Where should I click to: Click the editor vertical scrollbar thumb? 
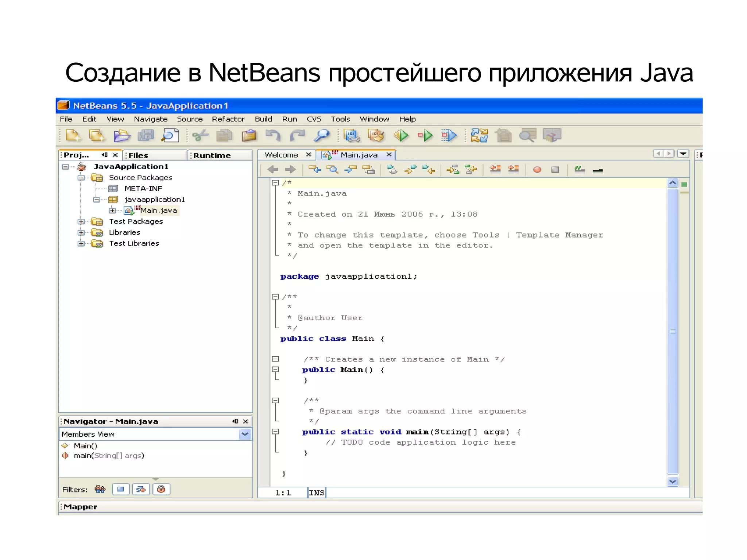pos(673,331)
